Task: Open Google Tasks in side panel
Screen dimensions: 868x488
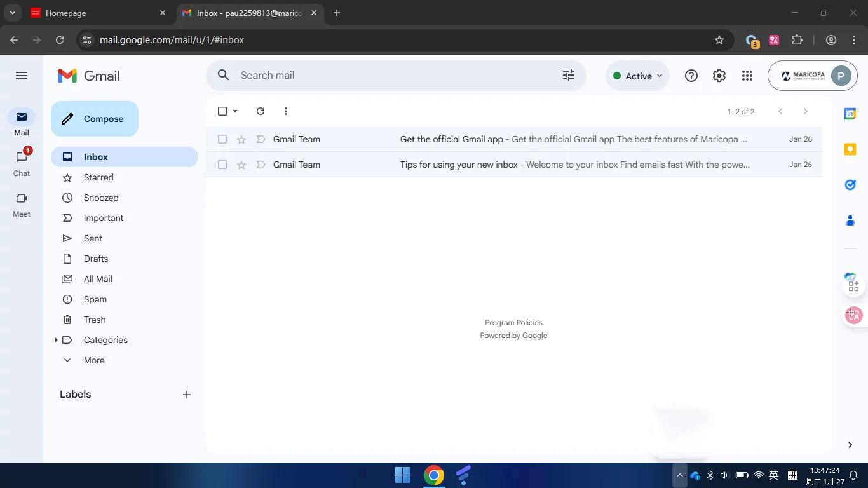Action: coord(850,185)
